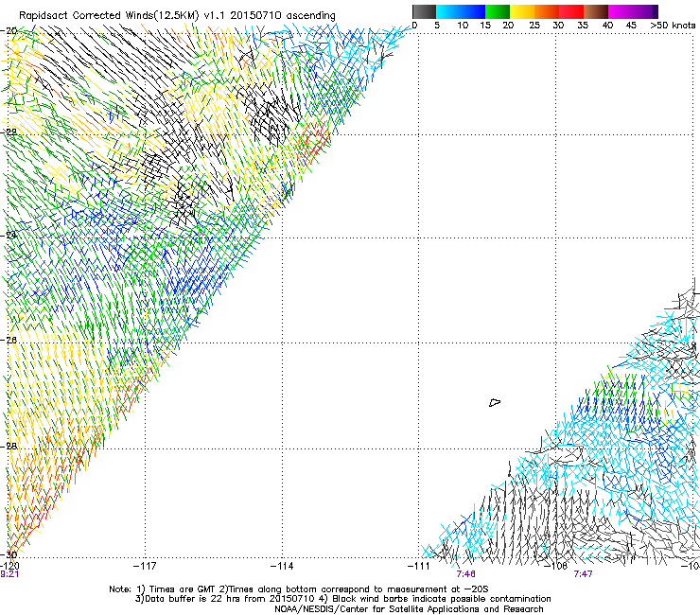The width and height of the screenshot is (700, 615).
Task: Click the orange 25-30 knots legend color
Action: point(547,11)
